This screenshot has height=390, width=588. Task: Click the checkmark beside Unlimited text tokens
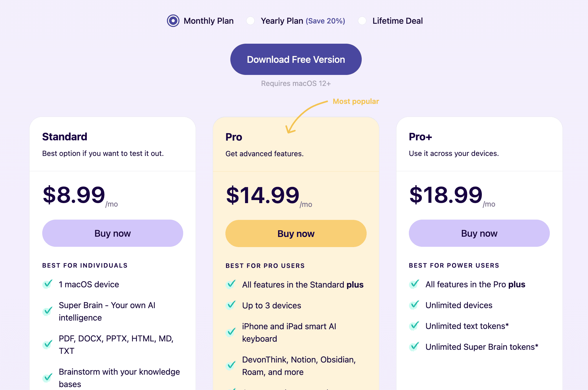[x=414, y=326]
